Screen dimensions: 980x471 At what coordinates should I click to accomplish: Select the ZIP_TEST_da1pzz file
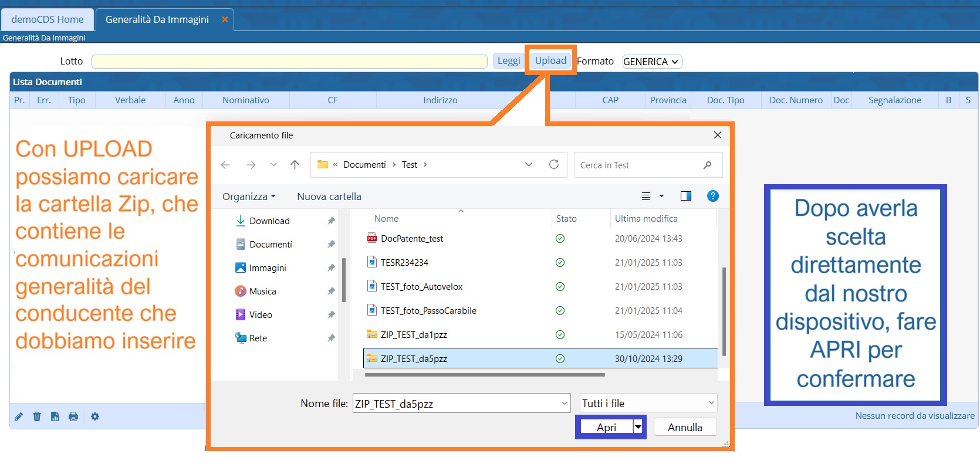[414, 334]
